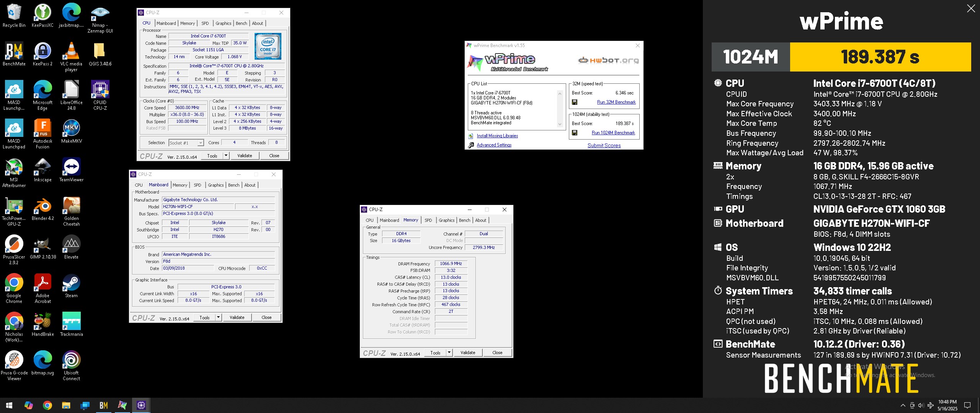
Task: Open the notification center in taskbar
Action: click(x=967, y=405)
